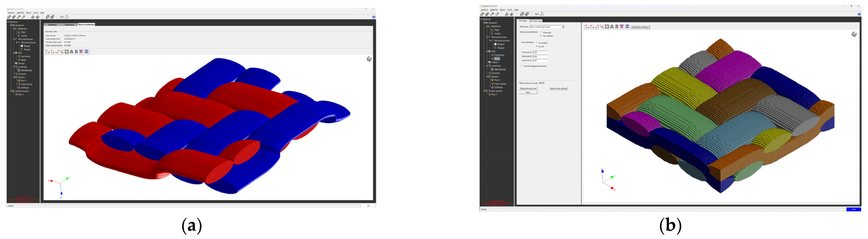
Task: Click the save image icon in right viewer toolbar
Action: coord(627,27)
